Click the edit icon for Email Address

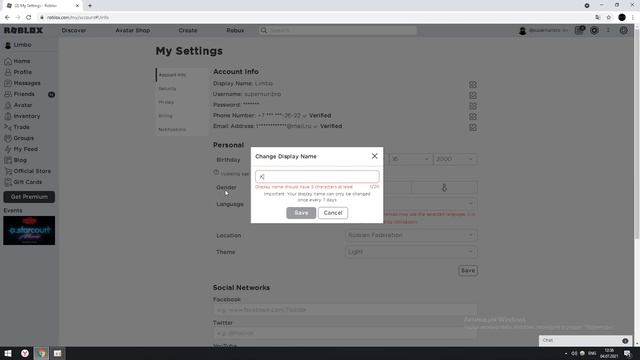tap(473, 127)
